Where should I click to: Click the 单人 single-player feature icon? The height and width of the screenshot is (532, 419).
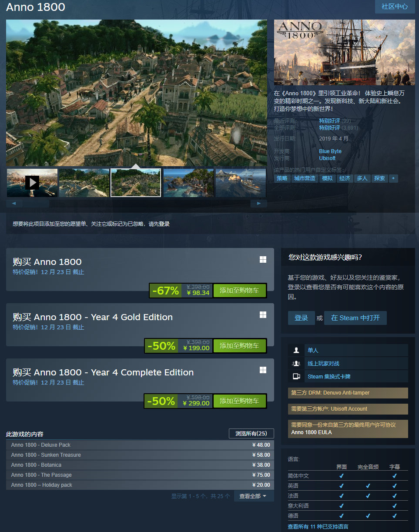point(297,350)
